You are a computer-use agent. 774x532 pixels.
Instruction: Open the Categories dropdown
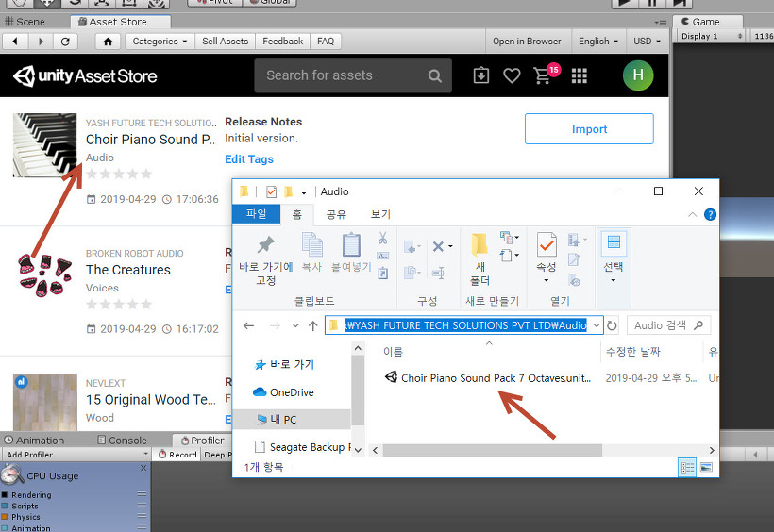pyautogui.click(x=160, y=42)
